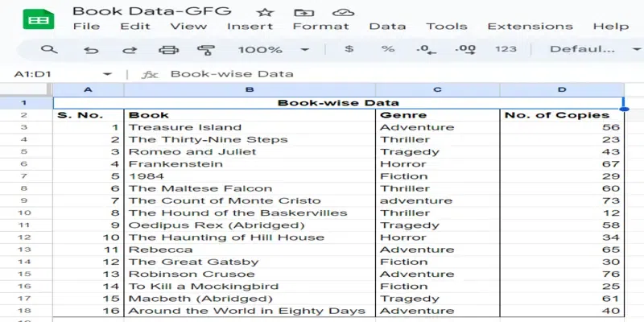Print the spreadsheet

pyautogui.click(x=168, y=50)
